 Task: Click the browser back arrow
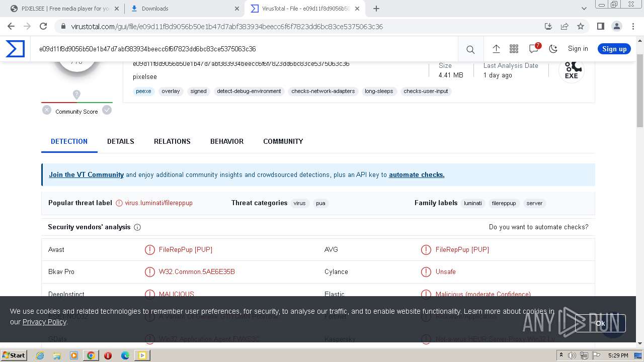pos(11,27)
